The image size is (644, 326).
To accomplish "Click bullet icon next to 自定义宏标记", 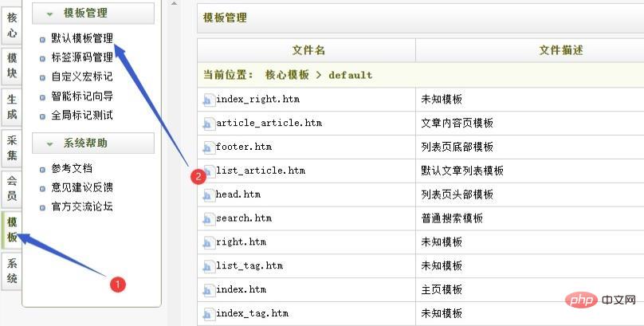I will click(x=42, y=78).
